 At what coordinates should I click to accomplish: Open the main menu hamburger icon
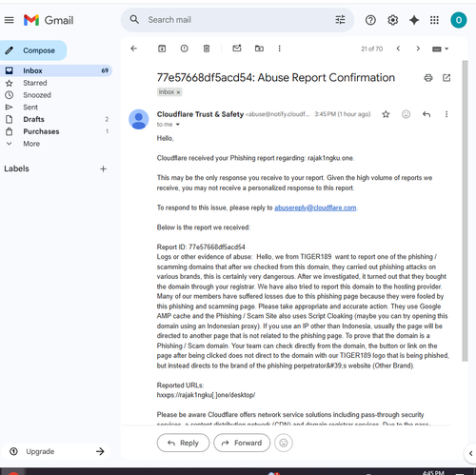(x=10, y=20)
